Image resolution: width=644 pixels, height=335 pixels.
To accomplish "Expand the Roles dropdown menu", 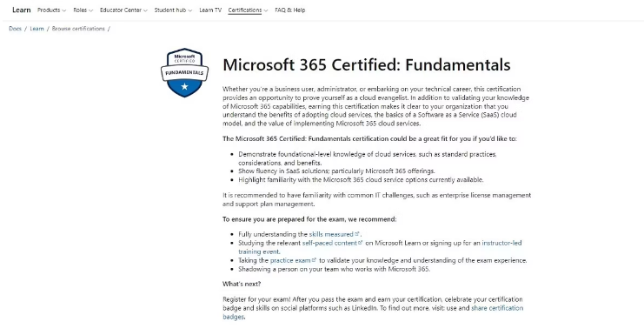I will coord(83,10).
